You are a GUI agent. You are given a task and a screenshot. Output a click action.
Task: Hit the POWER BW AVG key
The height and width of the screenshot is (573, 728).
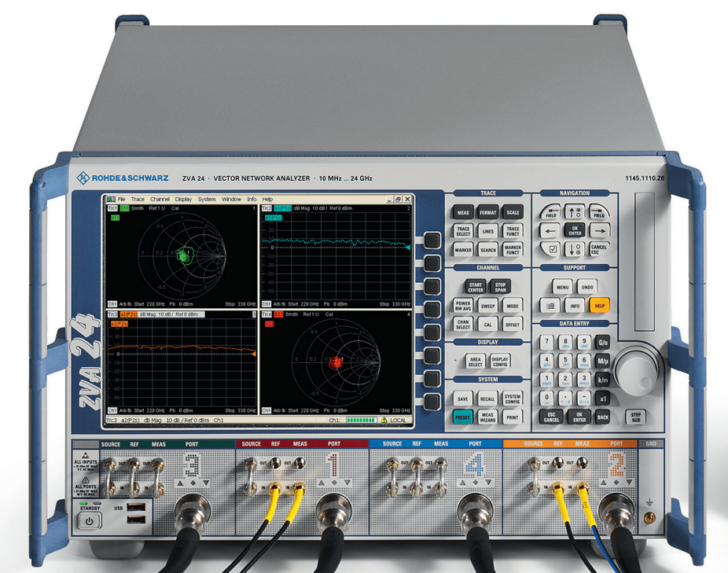pyautogui.click(x=463, y=306)
